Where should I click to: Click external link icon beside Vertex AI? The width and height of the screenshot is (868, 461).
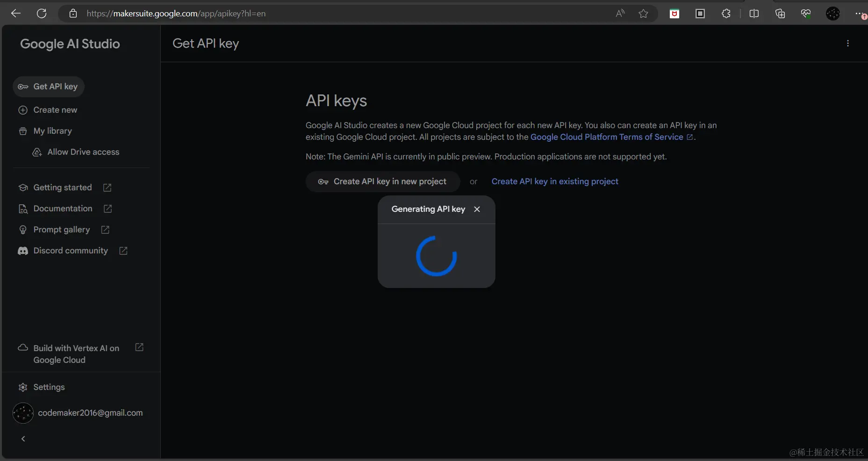pyautogui.click(x=139, y=347)
